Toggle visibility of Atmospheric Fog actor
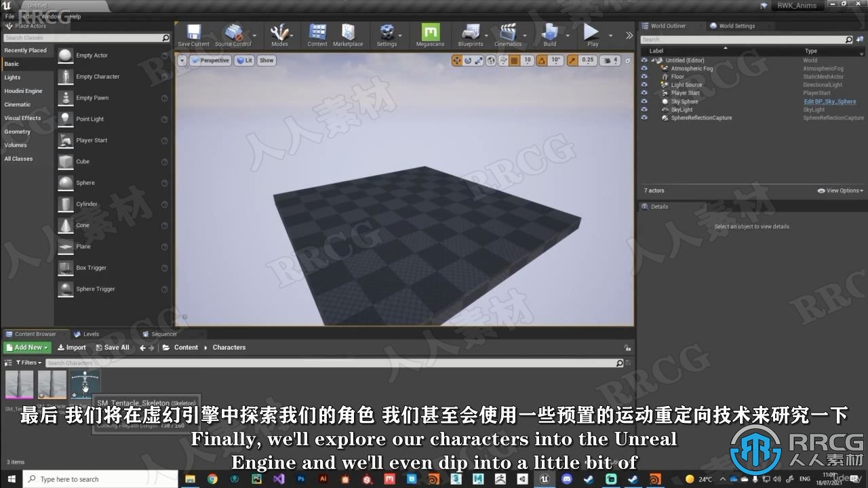 [x=644, y=68]
